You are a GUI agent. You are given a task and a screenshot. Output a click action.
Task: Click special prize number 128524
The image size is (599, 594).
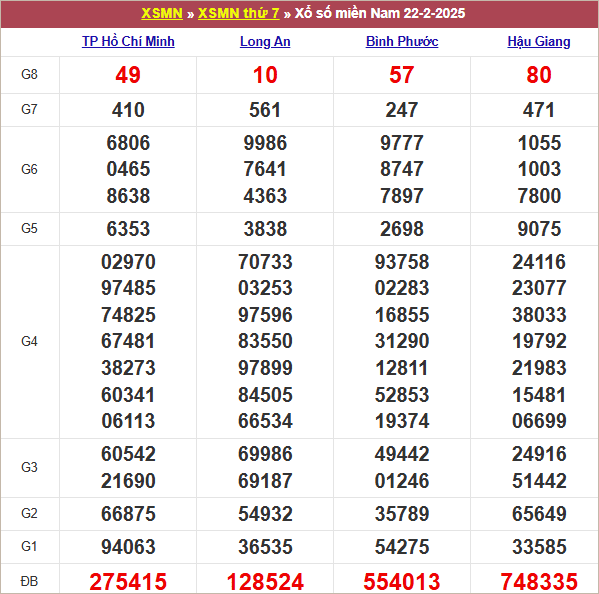click(265, 582)
